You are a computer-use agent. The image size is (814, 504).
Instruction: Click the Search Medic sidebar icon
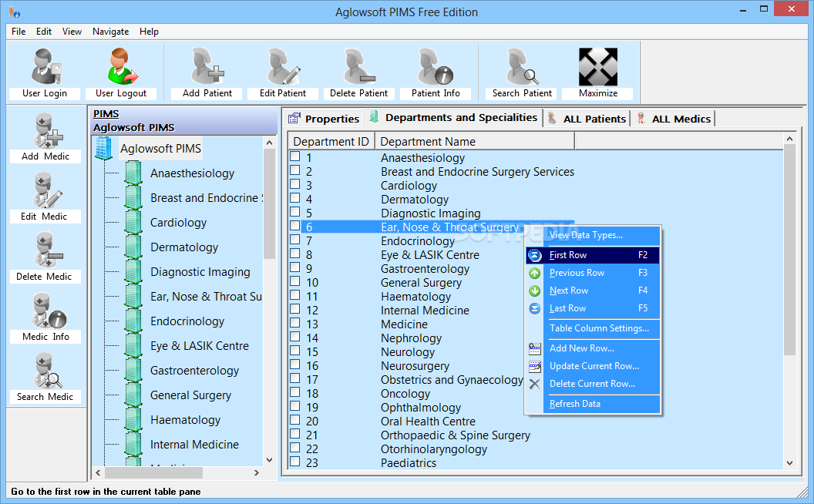[x=47, y=371]
